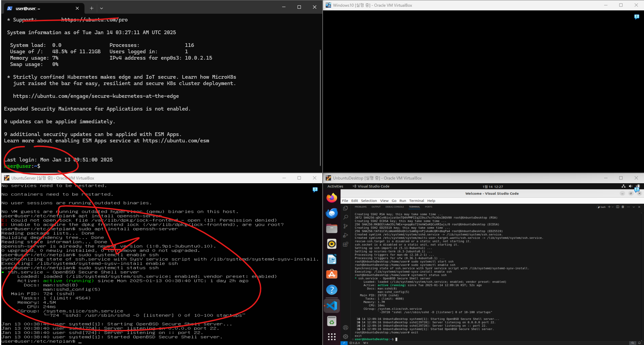Open the Run and Debug view

click(345, 235)
